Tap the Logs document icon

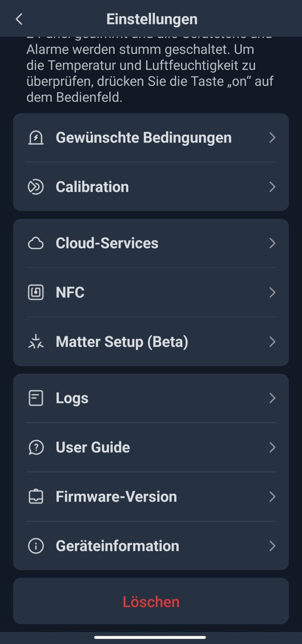point(36,398)
